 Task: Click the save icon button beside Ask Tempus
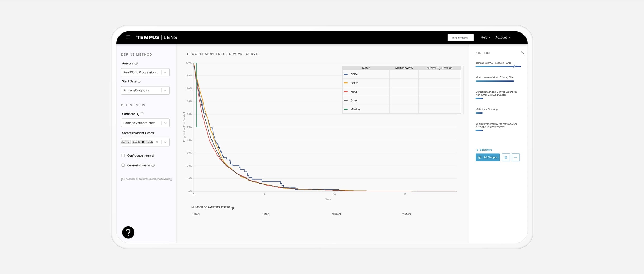click(506, 157)
